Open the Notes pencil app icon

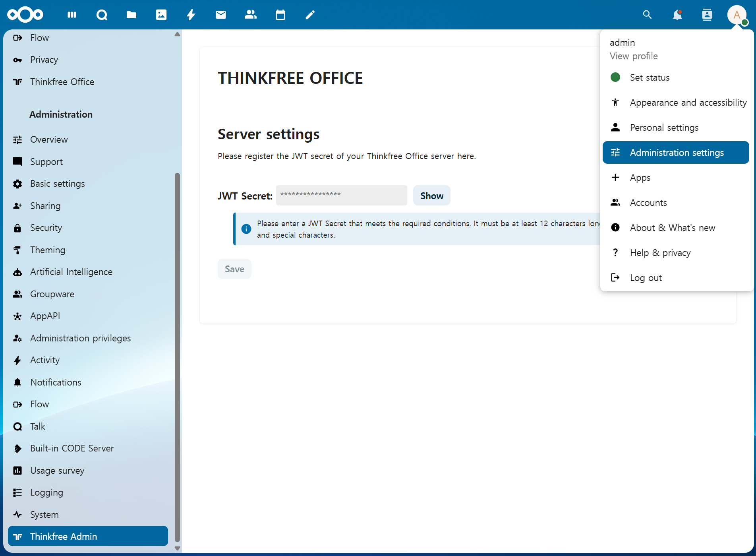[x=310, y=15]
